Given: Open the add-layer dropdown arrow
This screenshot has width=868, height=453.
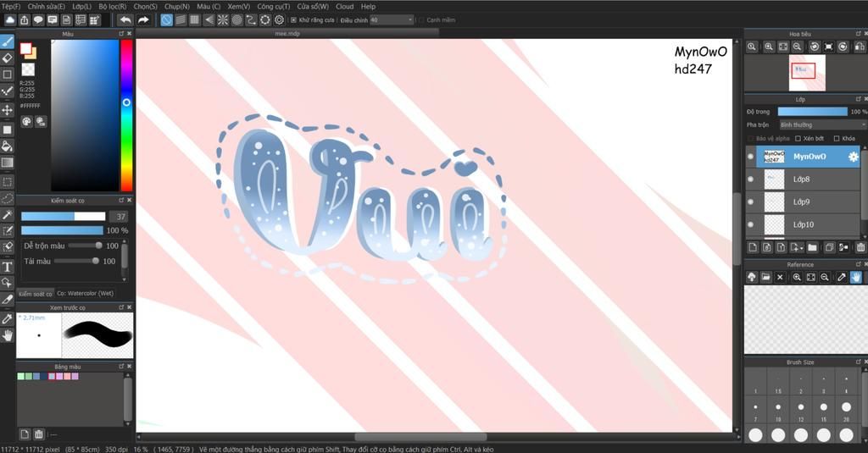Looking at the screenshot, I should pos(801,248).
